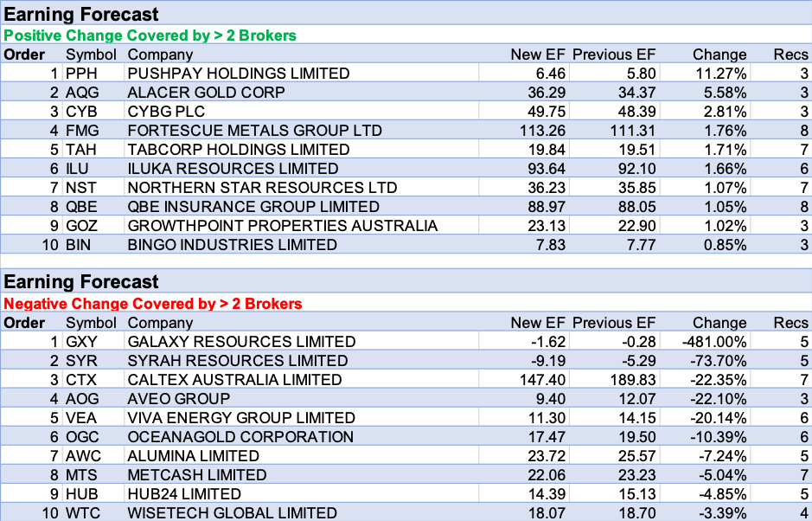The height and width of the screenshot is (521, 812).
Task: Click the BINGO INDUSTRIES LIMITED cell
Action: pos(232,245)
